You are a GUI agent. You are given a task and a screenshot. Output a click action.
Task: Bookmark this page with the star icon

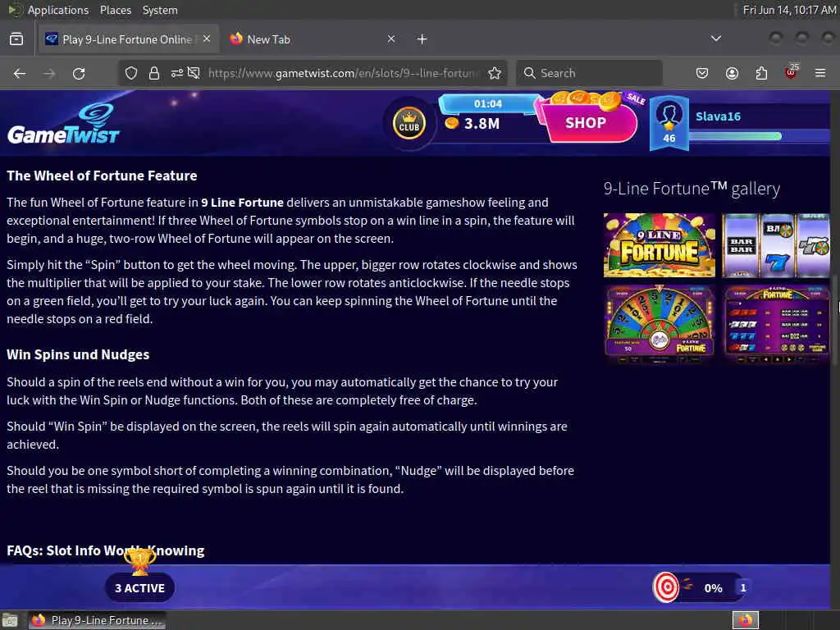point(495,73)
